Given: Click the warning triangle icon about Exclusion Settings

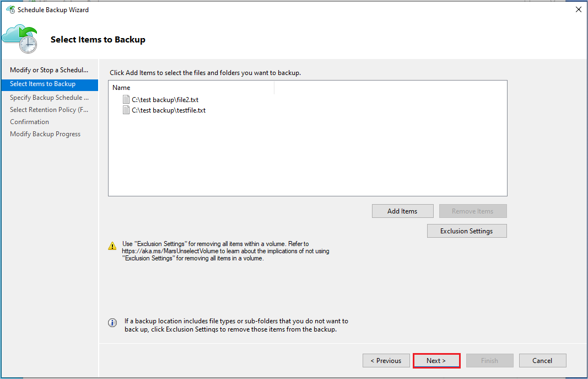Looking at the screenshot, I should 113,246.
